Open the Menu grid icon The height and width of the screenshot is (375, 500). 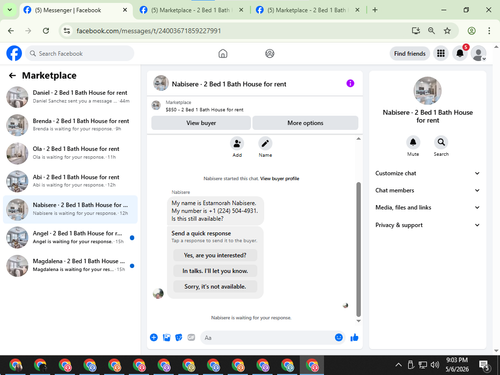pos(441,53)
